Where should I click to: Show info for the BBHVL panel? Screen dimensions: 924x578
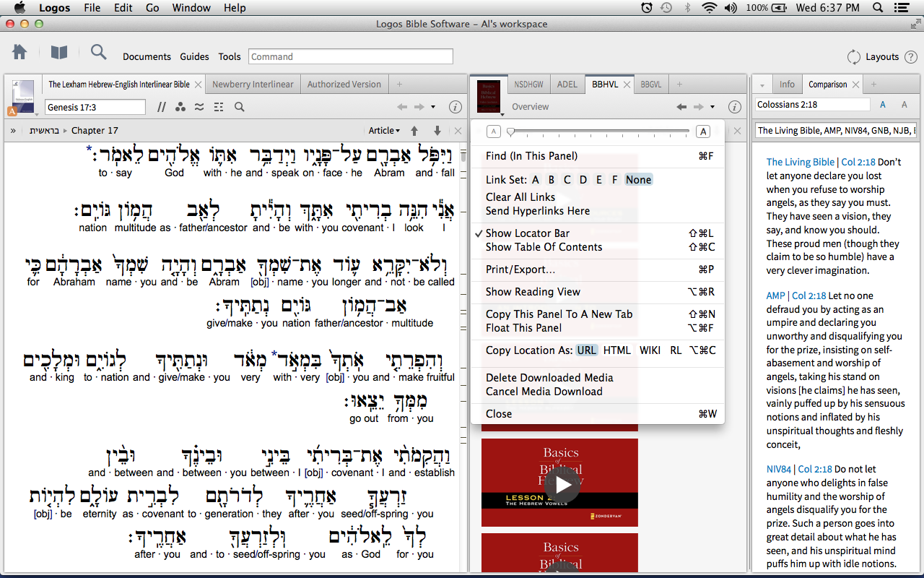click(734, 107)
